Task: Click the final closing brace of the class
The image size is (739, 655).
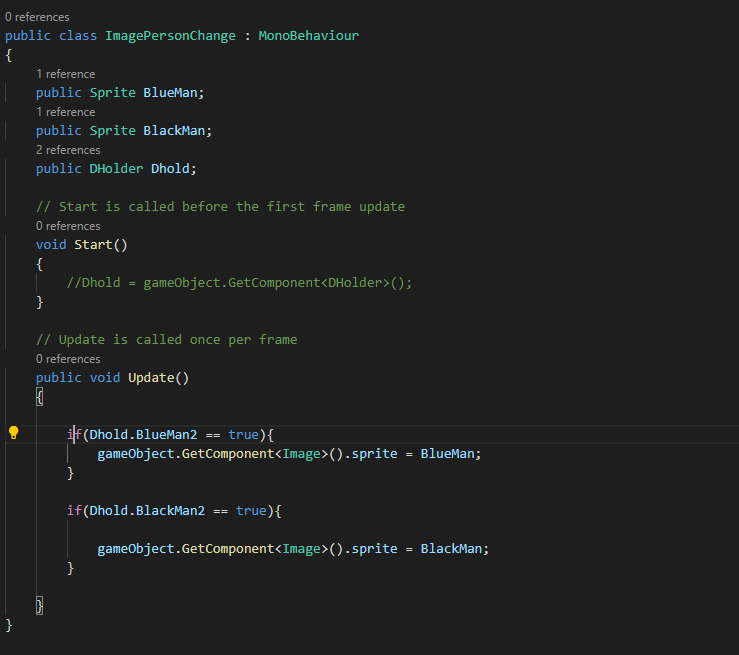Action: click(x=8, y=625)
